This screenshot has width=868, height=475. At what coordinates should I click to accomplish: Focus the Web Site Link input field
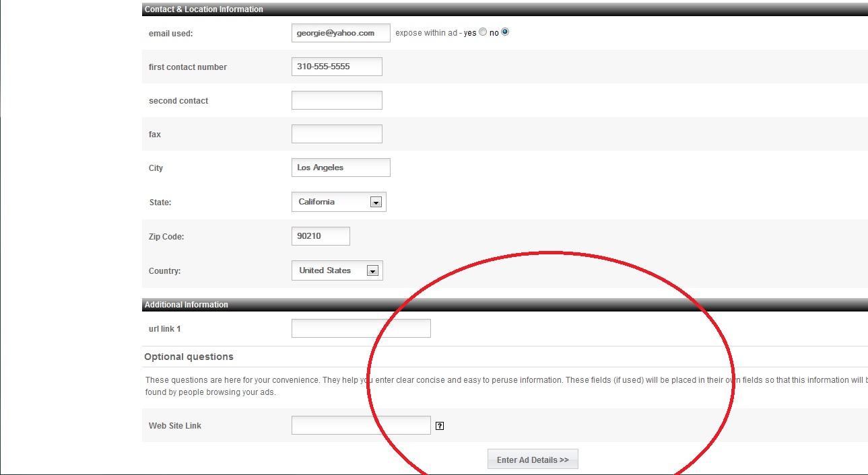click(361, 425)
